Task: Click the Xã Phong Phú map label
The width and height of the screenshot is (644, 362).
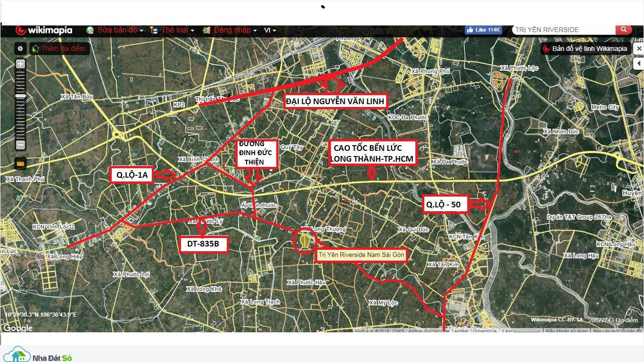Action: pos(431,71)
